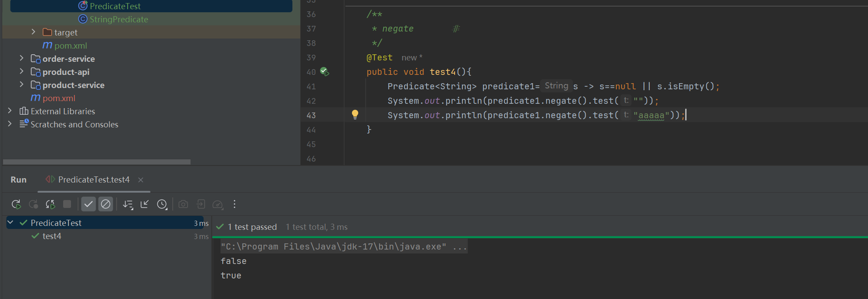Open the profiler gauge icon dropdown
This screenshot has height=299, width=868.
point(218,204)
